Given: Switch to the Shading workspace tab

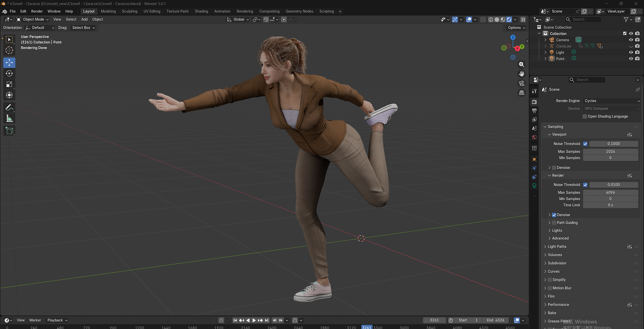Looking at the screenshot, I should (x=201, y=11).
